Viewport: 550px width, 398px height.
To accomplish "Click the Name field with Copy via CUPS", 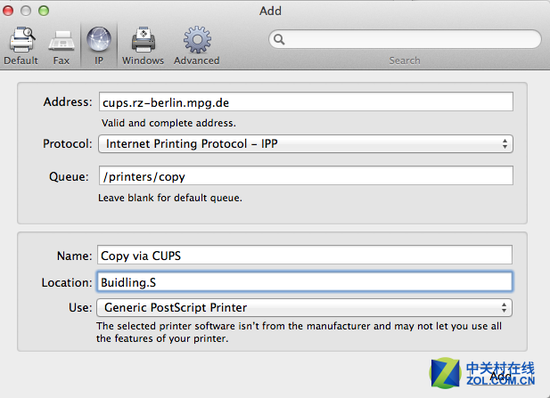I will click(x=304, y=255).
